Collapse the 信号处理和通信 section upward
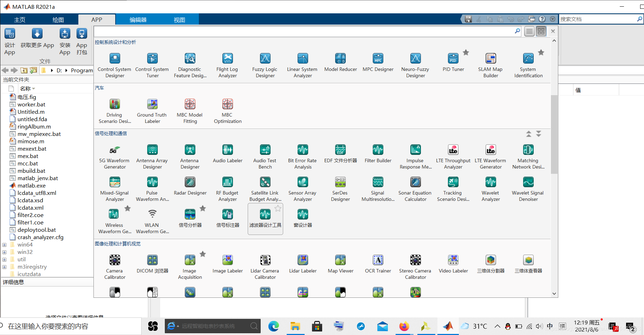This screenshot has height=335, width=644. [x=528, y=134]
